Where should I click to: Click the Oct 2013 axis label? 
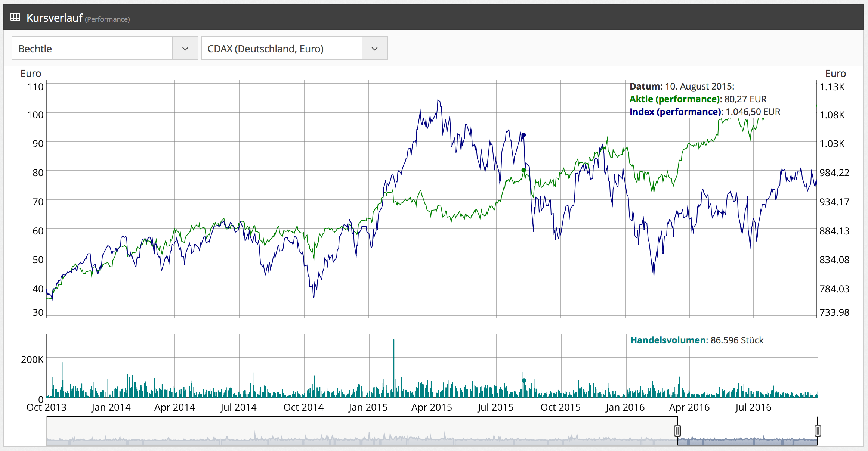coord(46,407)
